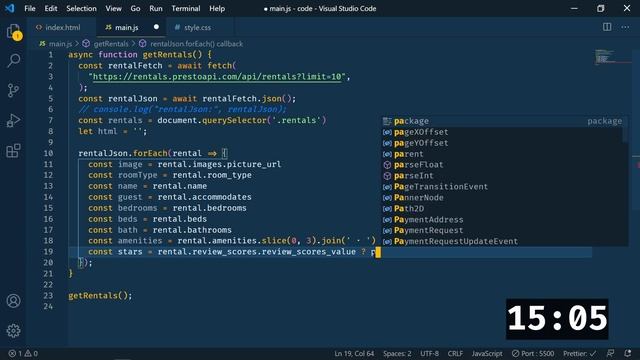Open the Run menu
This screenshot has height=360, width=640.
(156, 9)
